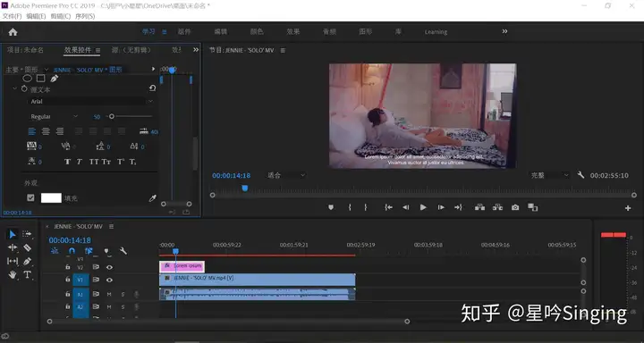Image resolution: width=644 pixels, height=343 pixels.
Task: Select the Pen tool in tools panel
Action: click(27, 261)
